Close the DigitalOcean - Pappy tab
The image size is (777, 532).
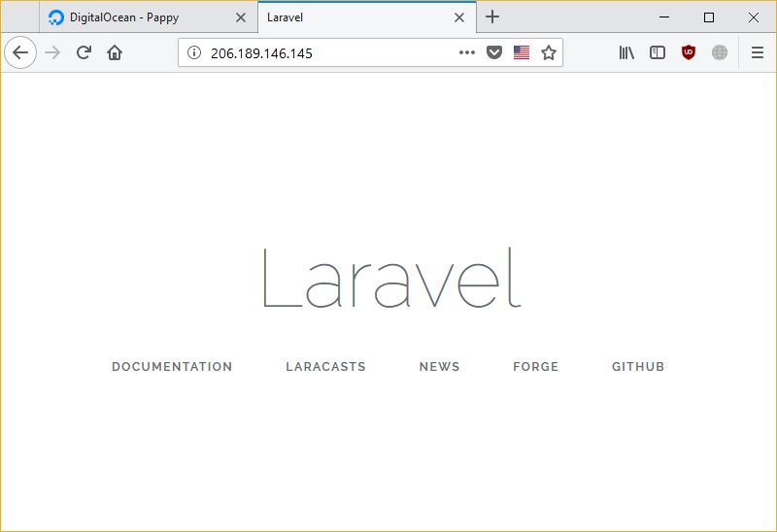pyautogui.click(x=241, y=17)
